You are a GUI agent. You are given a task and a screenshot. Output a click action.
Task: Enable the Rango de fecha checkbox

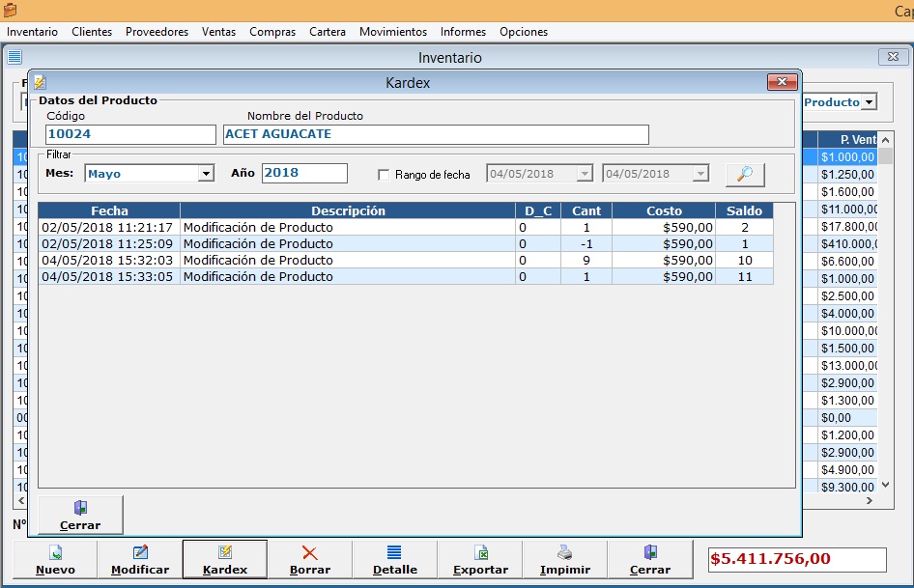[x=384, y=175]
